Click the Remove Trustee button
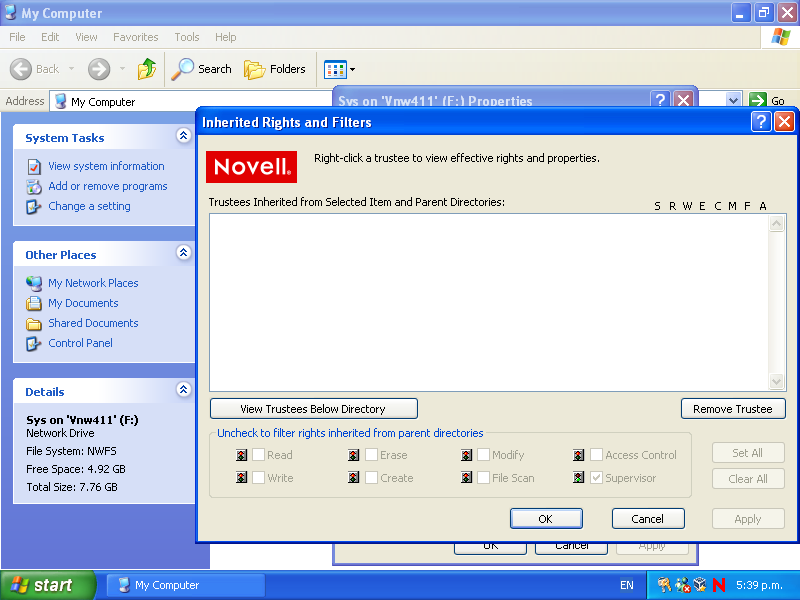This screenshot has height=600, width=800. tap(733, 409)
